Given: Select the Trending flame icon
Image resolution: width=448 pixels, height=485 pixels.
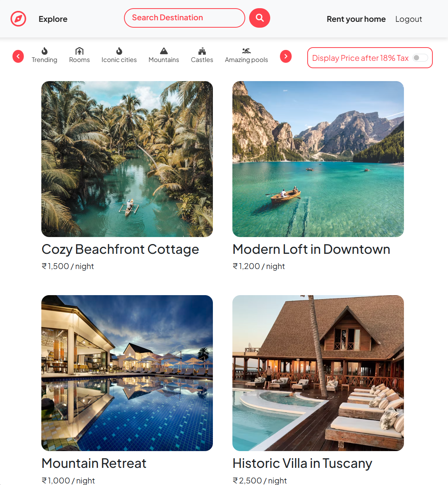Looking at the screenshot, I should coord(44,51).
